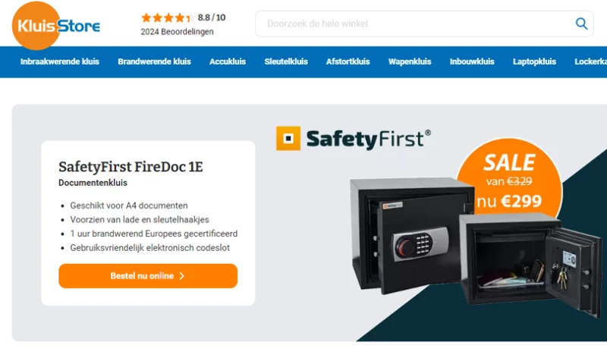Click the search magnifier icon
The height and width of the screenshot is (364, 607).
pyautogui.click(x=581, y=24)
